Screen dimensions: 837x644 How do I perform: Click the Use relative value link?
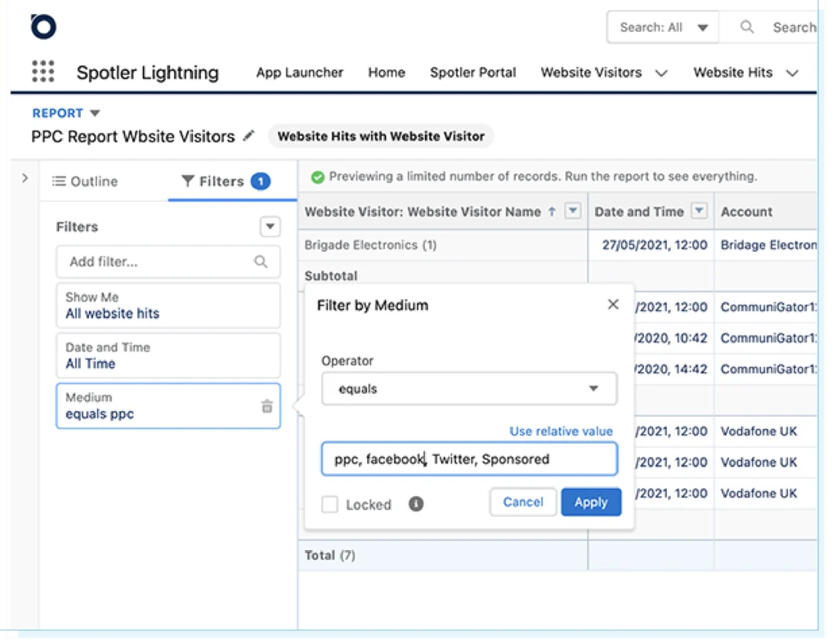click(x=561, y=431)
